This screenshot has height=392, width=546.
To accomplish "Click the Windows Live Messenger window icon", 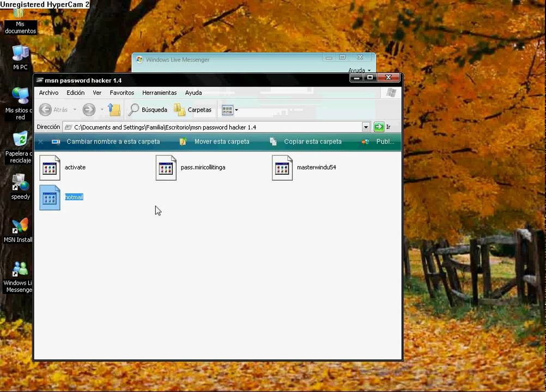I will (x=139, y=59).
